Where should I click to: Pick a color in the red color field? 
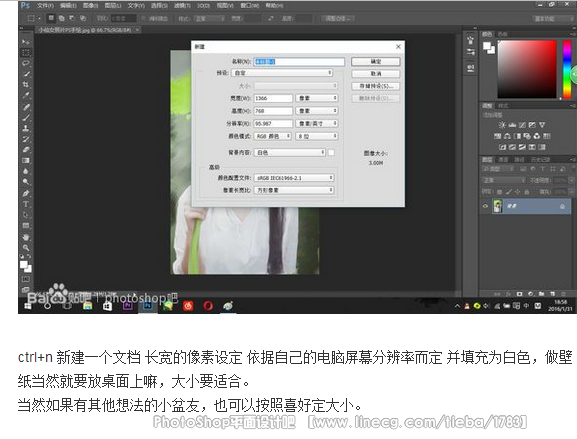click(527, 69)
